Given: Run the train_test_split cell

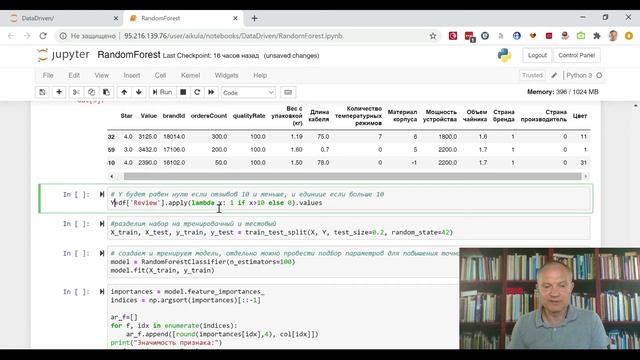Looking at the screenshot, I should pos(102,224).
